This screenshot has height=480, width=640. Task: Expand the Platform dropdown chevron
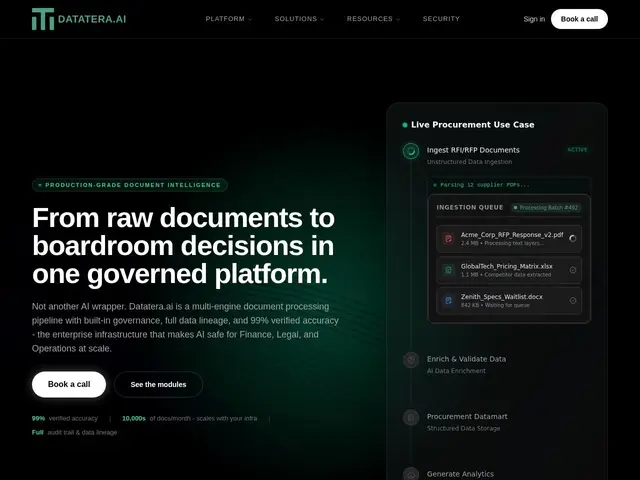[x=250, y=19]
